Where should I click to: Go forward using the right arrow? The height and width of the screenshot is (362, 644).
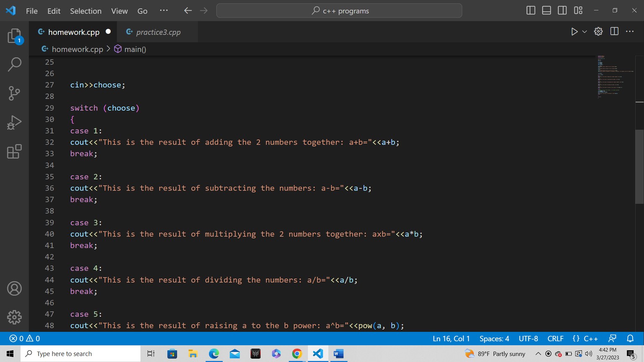click(x=204, y=10)
